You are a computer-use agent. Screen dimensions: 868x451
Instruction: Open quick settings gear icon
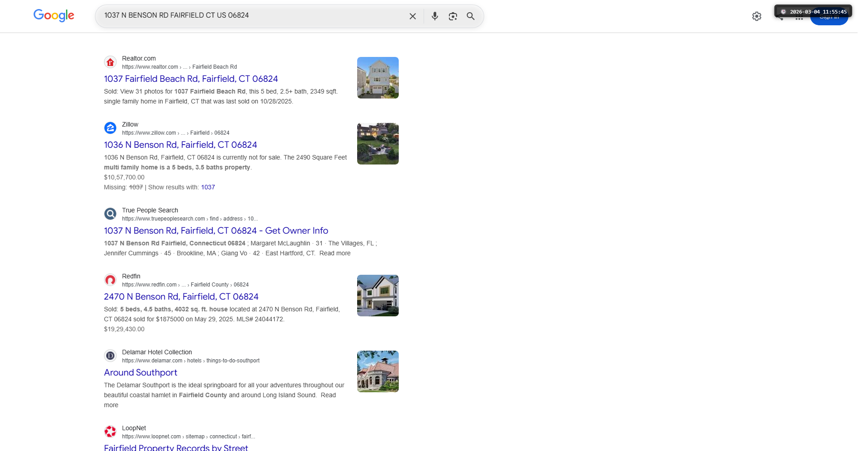757,16
